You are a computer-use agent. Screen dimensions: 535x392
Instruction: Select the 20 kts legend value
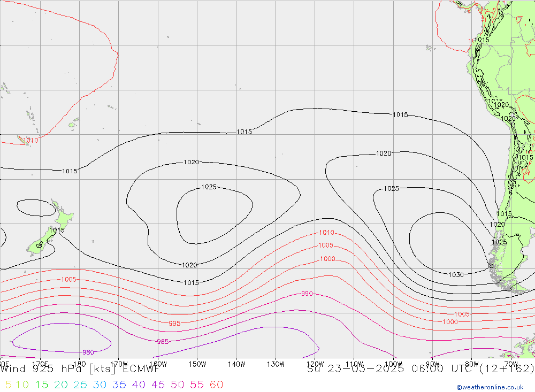(61, 385)
